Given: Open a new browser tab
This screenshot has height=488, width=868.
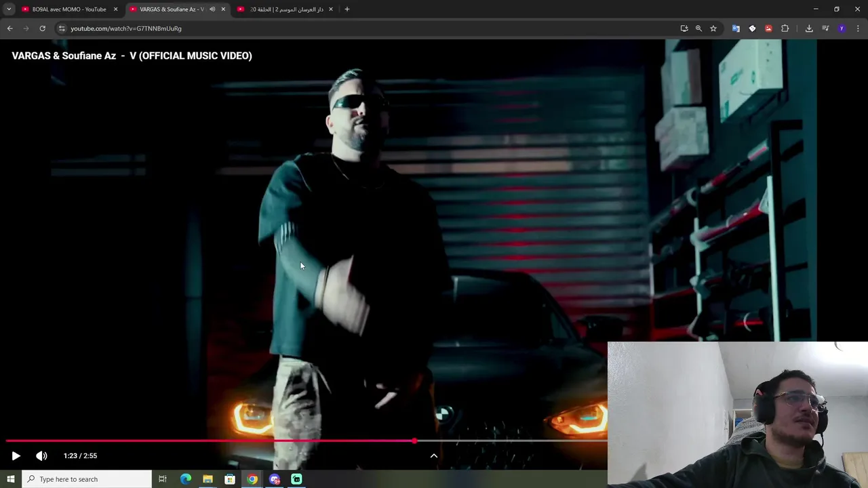Looking at the screenshot, I should (347, 9).
